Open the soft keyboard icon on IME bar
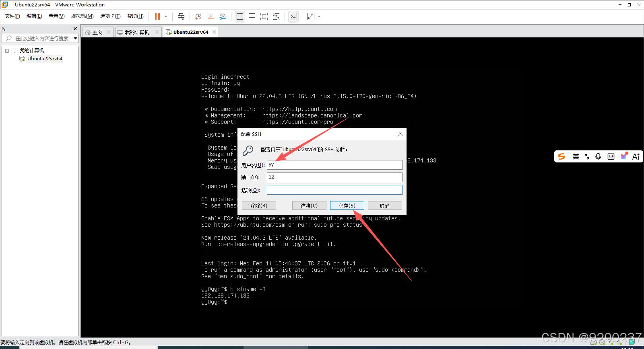Screen dimensions: 644x349 (x=611, y=156)
